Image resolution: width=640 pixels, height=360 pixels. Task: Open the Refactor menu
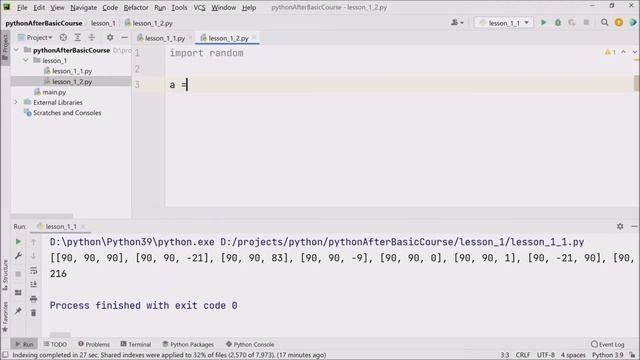[x=136, y=7]
